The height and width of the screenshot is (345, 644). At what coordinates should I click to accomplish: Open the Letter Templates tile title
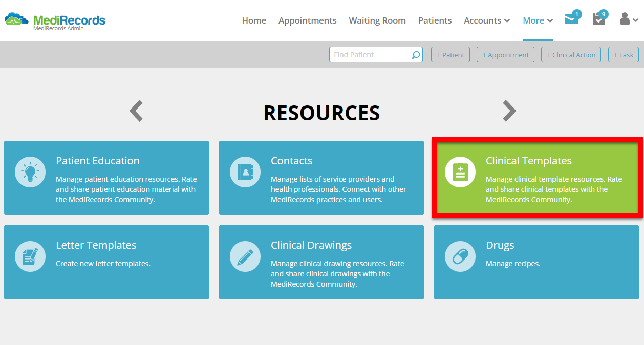click(96, 245)
